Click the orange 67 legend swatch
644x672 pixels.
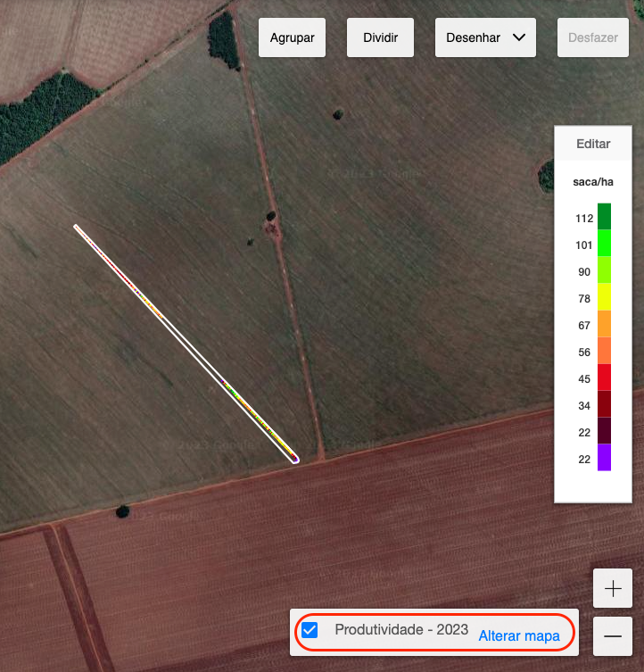(604, 324)
